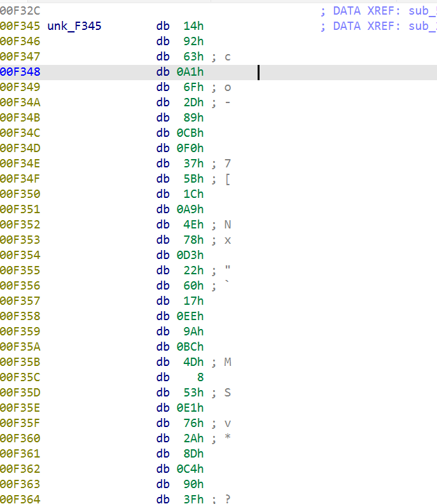Click address 00F34E

20,164
